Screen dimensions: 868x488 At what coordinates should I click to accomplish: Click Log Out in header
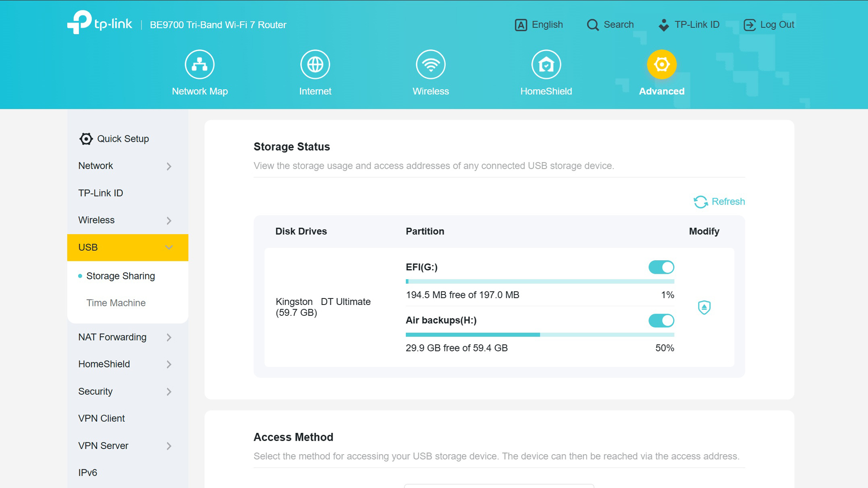pyautogui.click(x=769, y=25)
